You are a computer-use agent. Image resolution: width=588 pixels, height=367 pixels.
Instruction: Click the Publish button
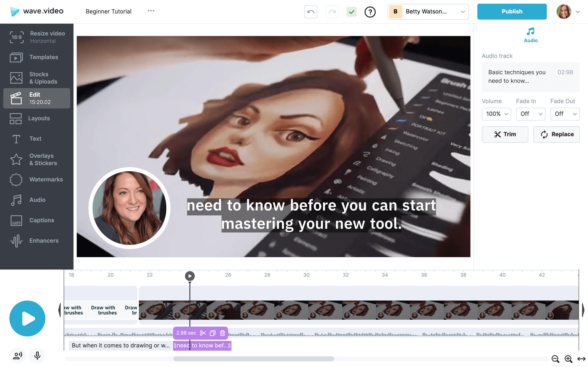point(512,12)
